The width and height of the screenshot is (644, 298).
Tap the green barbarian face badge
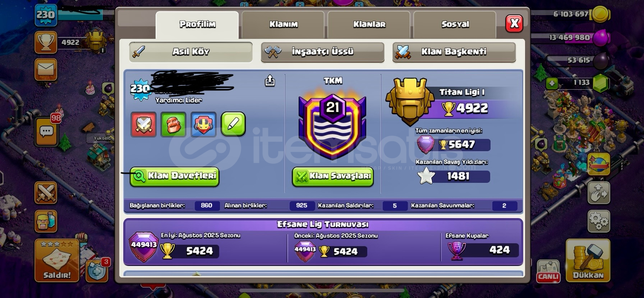click(x=173, y=125)
